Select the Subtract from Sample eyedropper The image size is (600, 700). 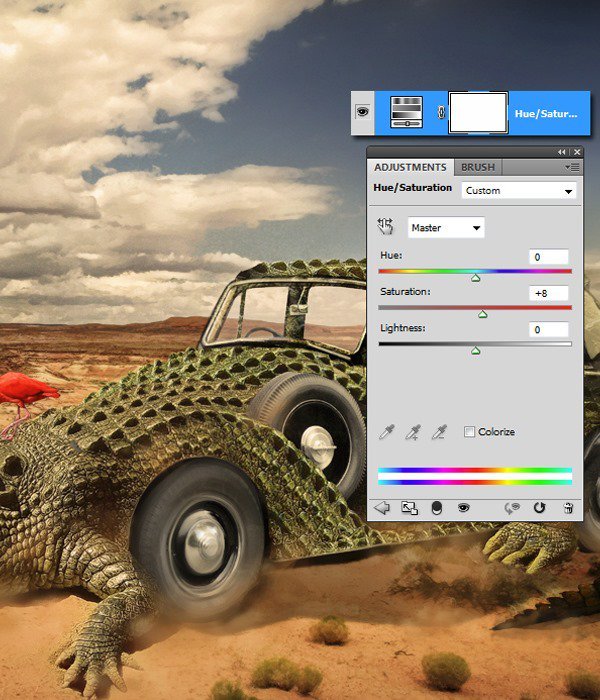point(440,432)
